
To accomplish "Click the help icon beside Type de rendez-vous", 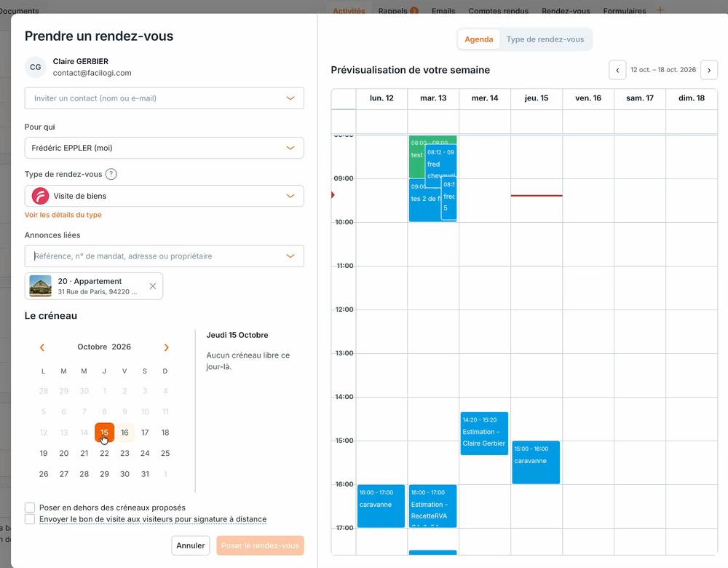I will 111,174.
